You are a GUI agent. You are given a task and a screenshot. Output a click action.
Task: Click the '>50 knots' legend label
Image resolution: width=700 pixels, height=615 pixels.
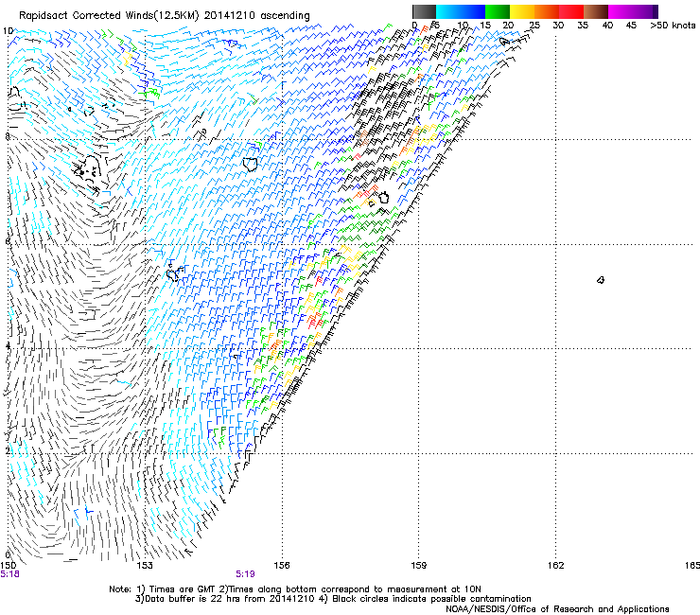[x=673, y=26]
